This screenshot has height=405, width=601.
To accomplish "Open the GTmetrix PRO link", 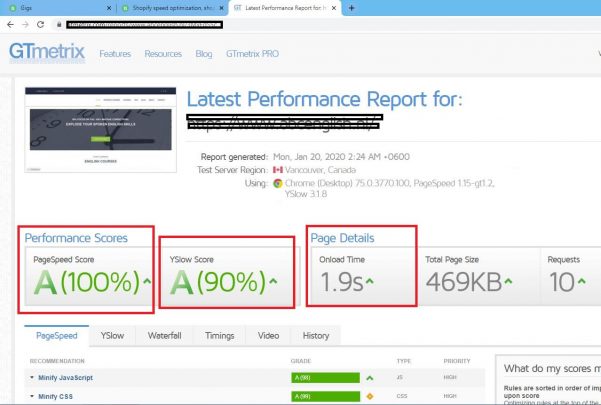I will coord(252,54).
